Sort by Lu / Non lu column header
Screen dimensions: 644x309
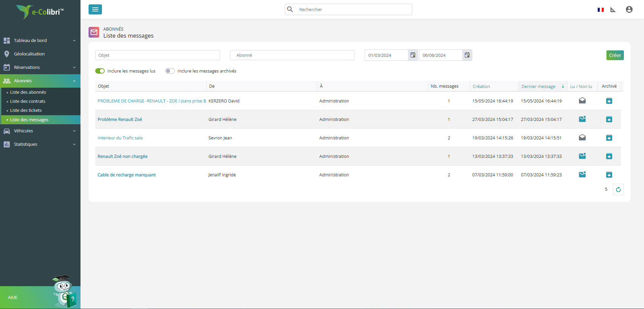(x=581, y=86)
